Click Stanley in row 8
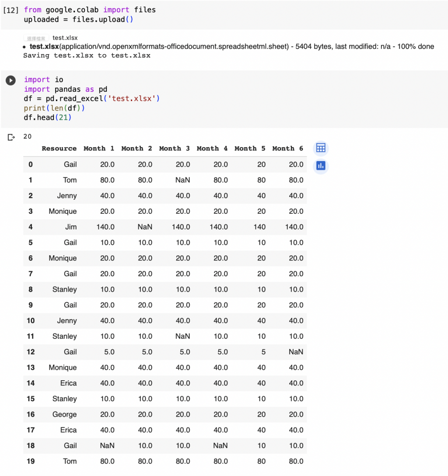The image size is (448, 476). coord(64,290)
